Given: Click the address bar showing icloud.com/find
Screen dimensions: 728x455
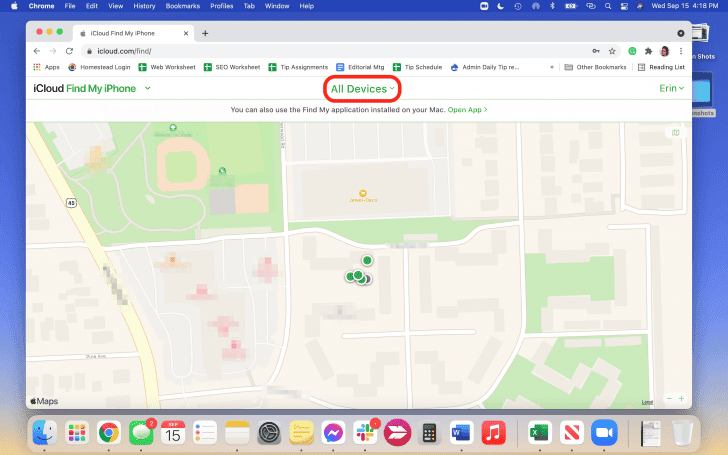Looking at the screenshot, I should point(300,50).
